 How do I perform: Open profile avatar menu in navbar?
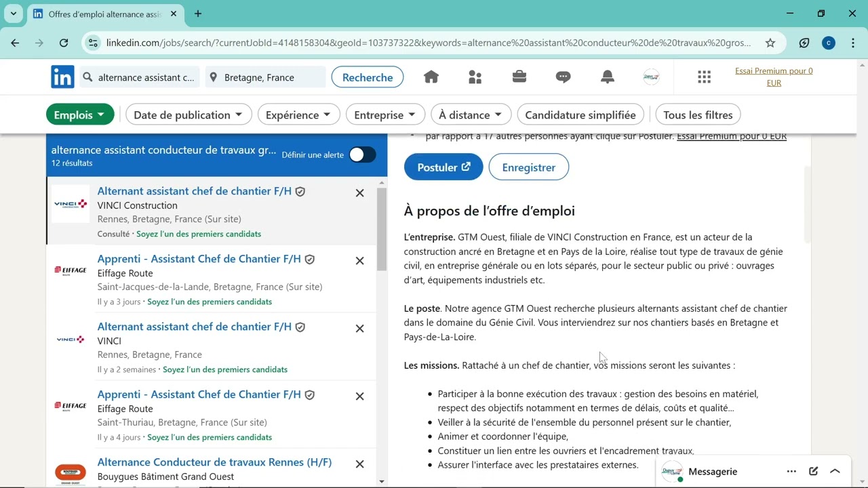click(x=651, y=77)
